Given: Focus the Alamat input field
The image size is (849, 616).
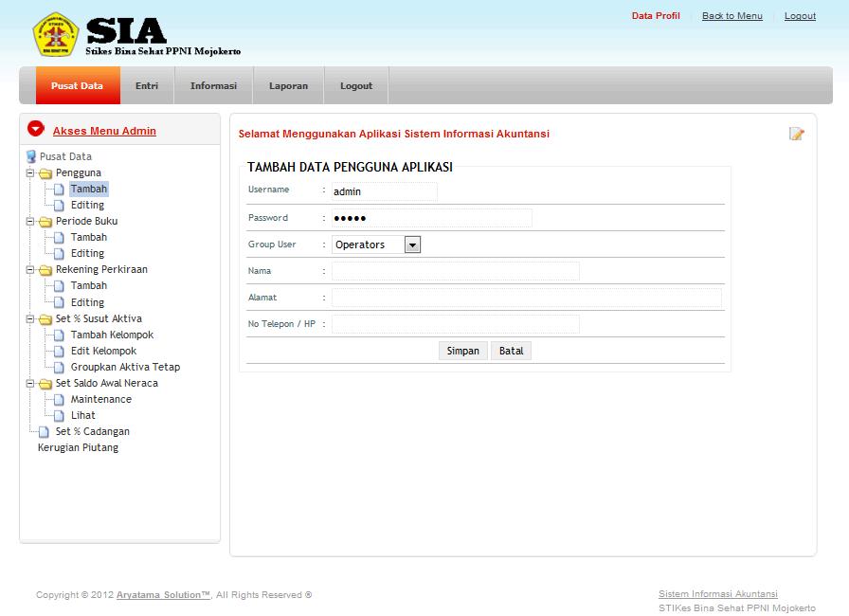Looking at the screenshot, I should click(x=526, y=298).
